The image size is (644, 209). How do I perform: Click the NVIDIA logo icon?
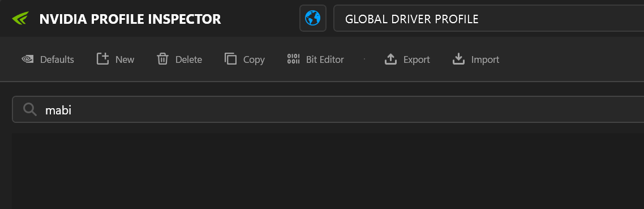20,19
